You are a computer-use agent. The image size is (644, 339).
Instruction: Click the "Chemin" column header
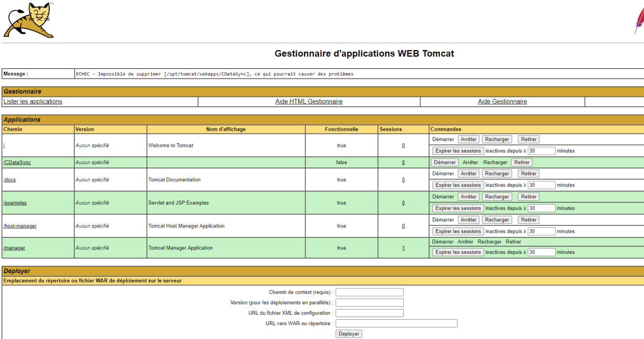13,129
